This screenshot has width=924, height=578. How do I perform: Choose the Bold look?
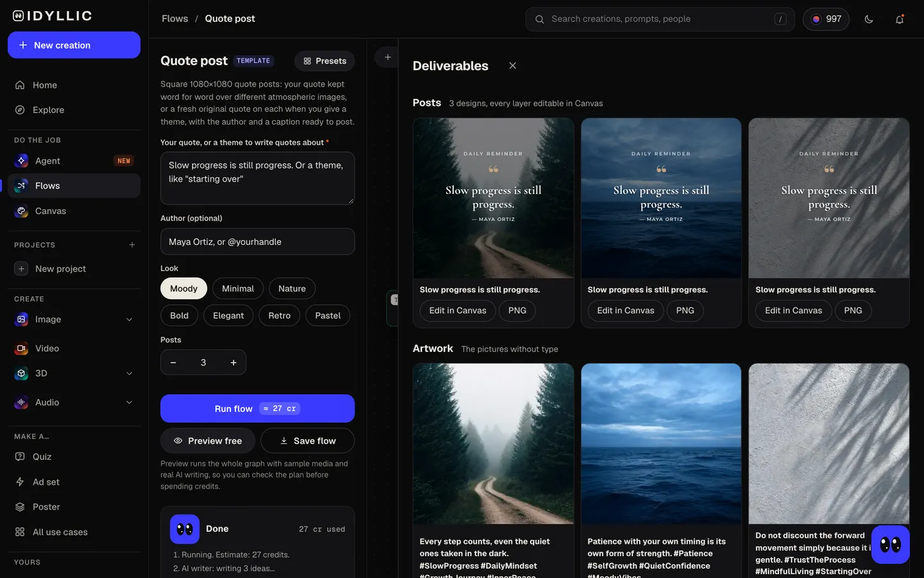[x=179, y=315]
